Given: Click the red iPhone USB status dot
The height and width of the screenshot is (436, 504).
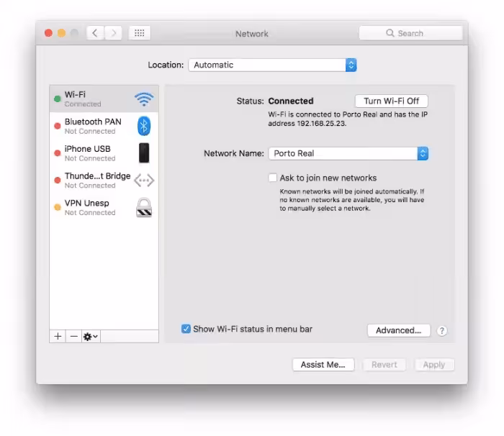Looking at the screenshot, I should pos(58,153).
